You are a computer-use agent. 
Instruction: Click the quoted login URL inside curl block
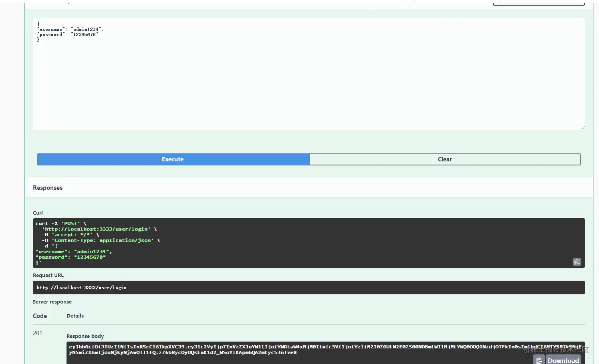click(x=96, y=229)
